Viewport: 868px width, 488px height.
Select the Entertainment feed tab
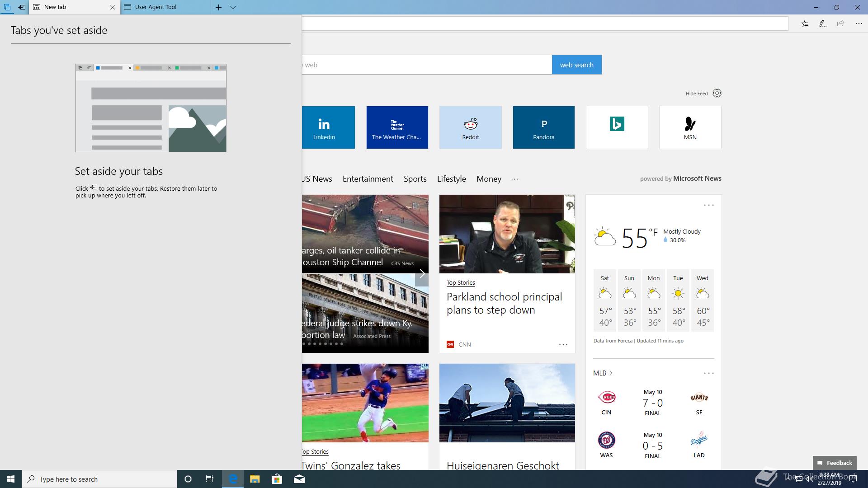(368, 179)
